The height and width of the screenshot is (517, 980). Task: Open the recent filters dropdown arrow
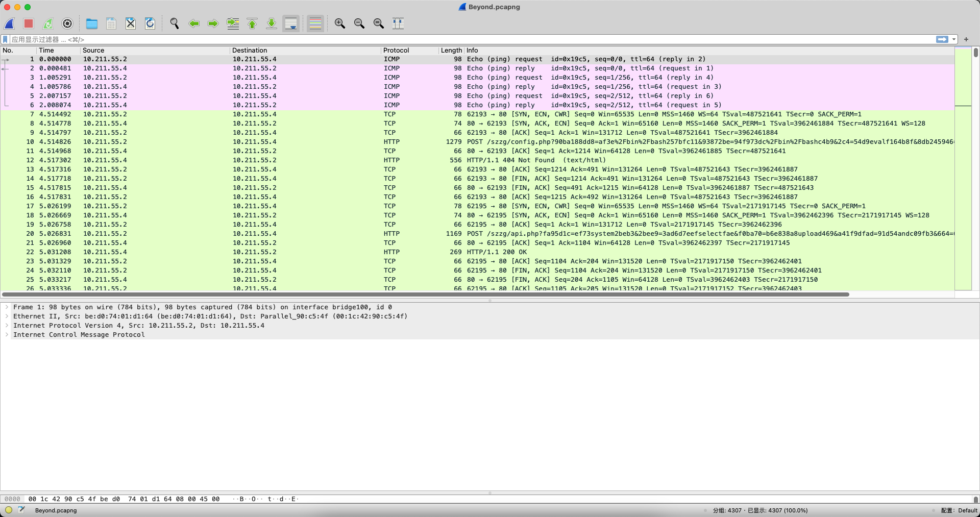[953, 39]
